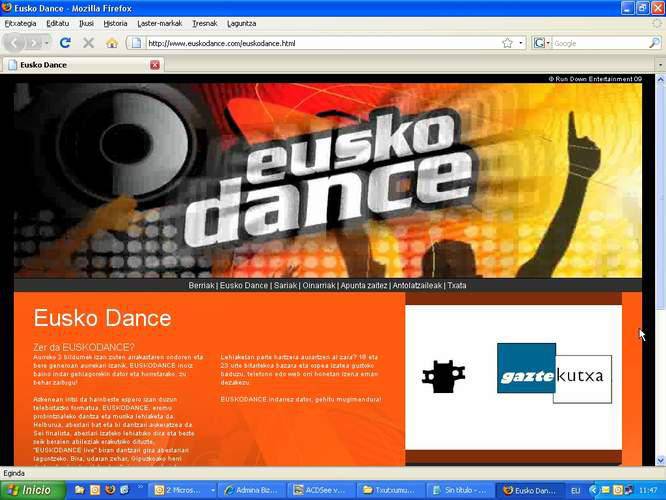
Task: Click the black puzzle-shaped sponsor logo
Action: 443,376
